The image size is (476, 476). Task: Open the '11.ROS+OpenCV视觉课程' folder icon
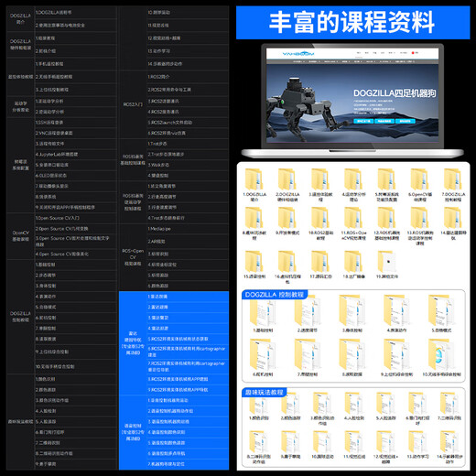pyautogui.click(x=353, y=218)
